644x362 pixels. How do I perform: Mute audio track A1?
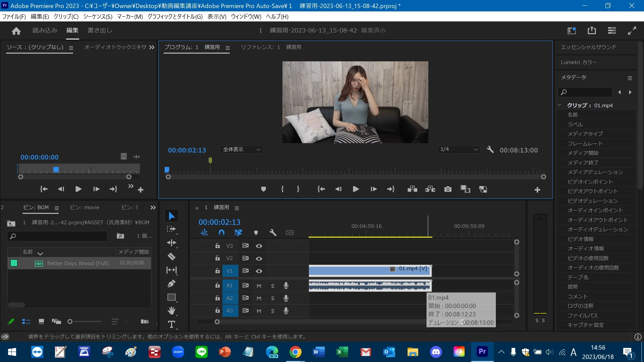[259, 286]
